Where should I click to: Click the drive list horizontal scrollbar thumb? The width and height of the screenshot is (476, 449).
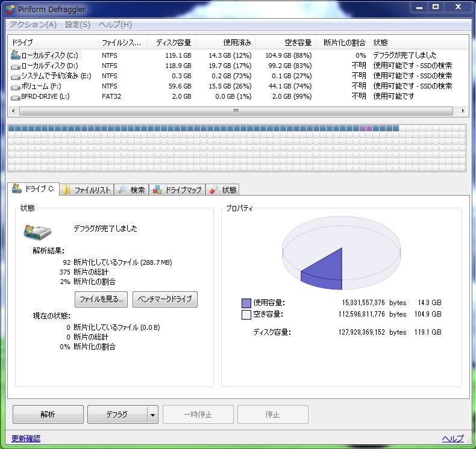coord(236,111)
